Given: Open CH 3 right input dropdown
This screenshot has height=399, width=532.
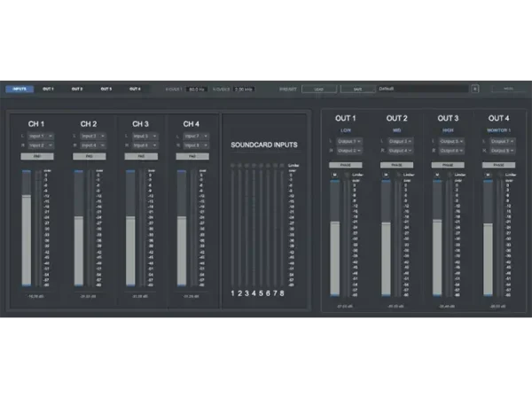Looking at the screenshot, I should [x=145, y=145].
